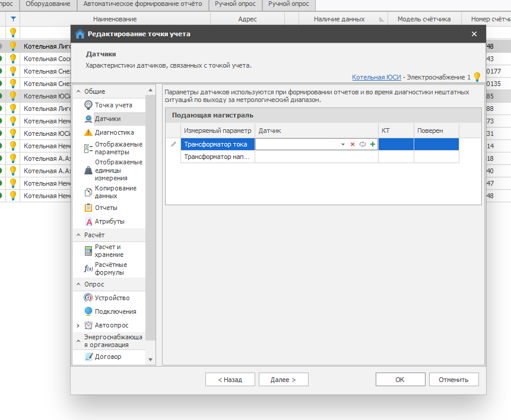Open Отчеты report icon
511x420 pixels.
88,208
